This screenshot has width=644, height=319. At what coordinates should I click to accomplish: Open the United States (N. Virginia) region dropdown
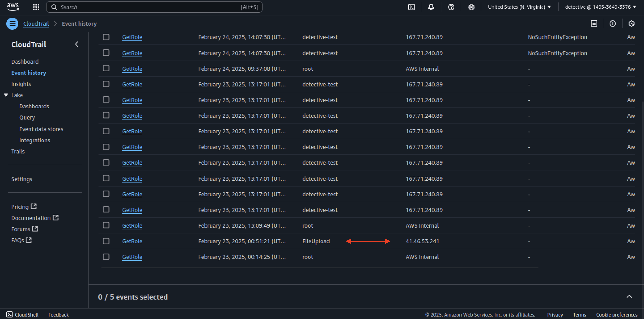[519, 7]
